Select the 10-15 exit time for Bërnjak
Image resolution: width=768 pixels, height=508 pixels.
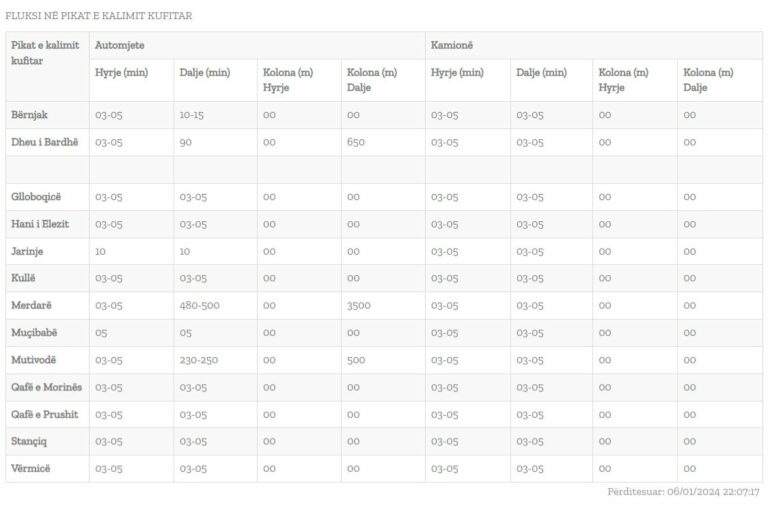coord(192,115)
